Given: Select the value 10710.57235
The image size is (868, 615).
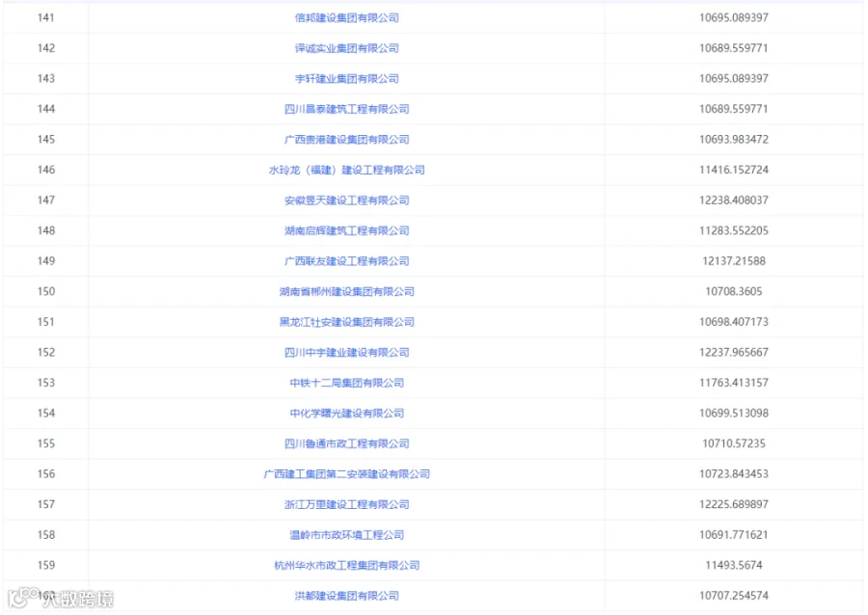Looking at the screenshot, I should point(734,443).
